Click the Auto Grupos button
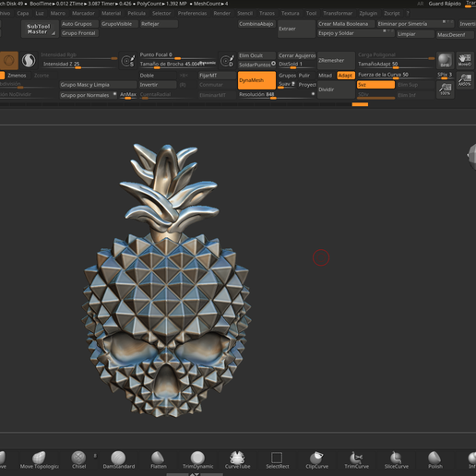The width and height of the screenshot is (476, 476). pyautogui.click(x=79, y=24)
